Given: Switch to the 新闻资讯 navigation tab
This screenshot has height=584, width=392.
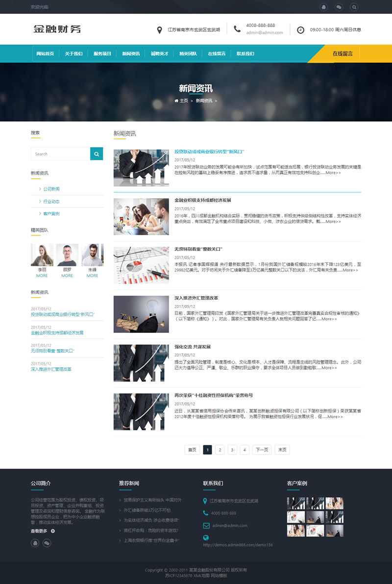Looking at the screenshot, I should click(x=131, y=53).
